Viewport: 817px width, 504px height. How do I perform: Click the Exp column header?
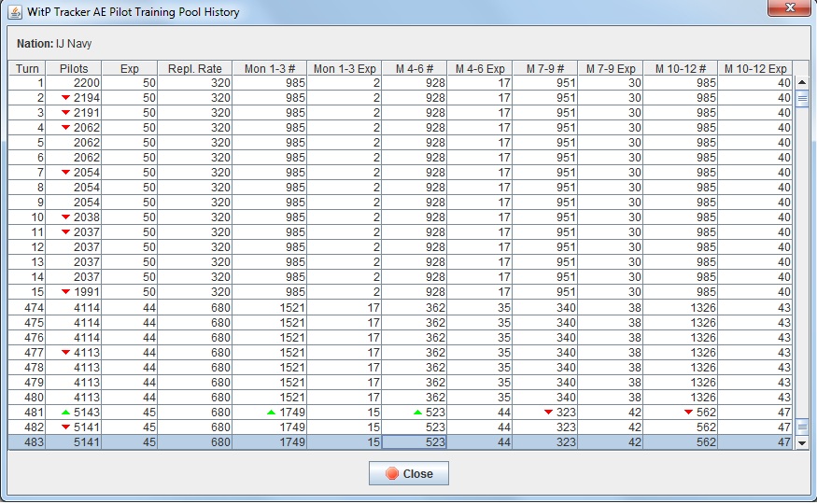(x=129, y=68)
